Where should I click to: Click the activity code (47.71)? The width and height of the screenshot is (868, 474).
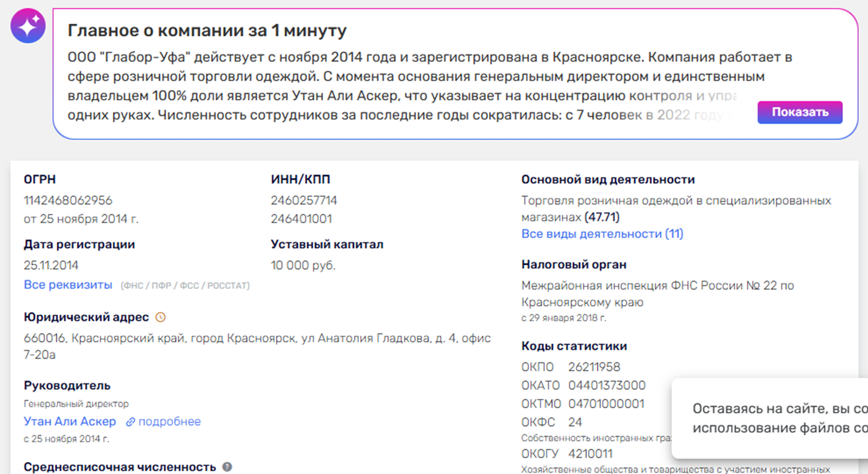point(602,217)
